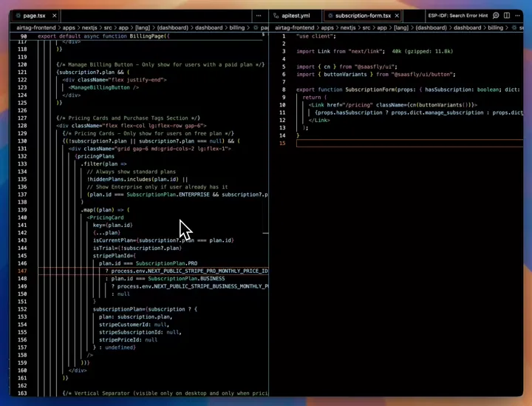Click the settings gear icon on the apitest.yml tab
Image resolution: width=532 pixels, height=406 pixels.
tap(276, 16)
